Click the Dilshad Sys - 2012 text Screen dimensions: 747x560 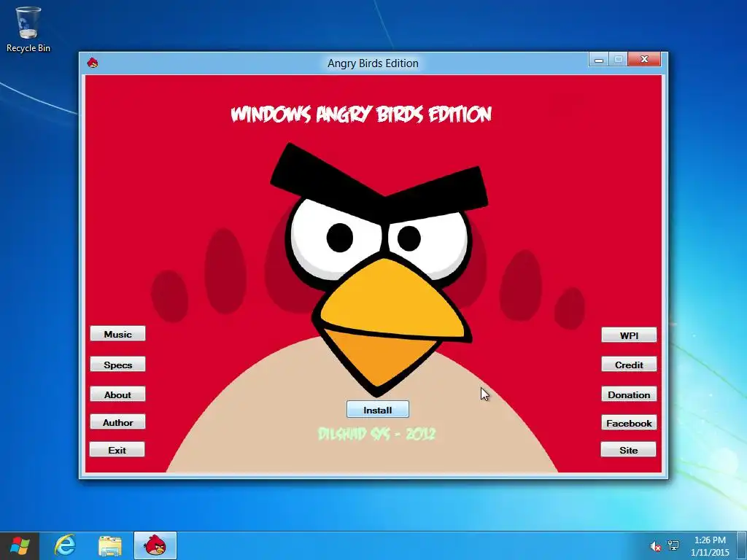point(376,434)
